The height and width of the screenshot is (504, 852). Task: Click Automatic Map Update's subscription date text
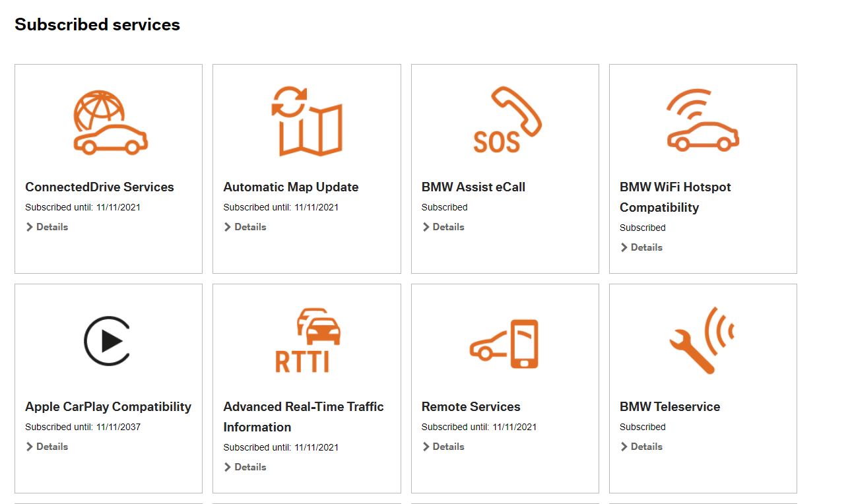tap(280, 207)
